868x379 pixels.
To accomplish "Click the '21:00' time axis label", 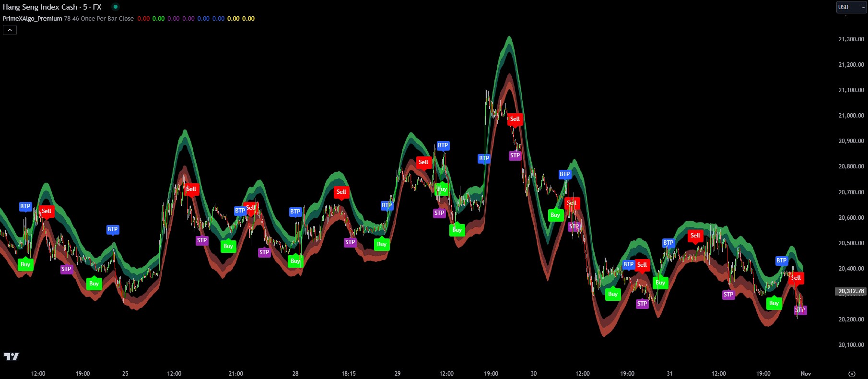I will pos(236,374).
